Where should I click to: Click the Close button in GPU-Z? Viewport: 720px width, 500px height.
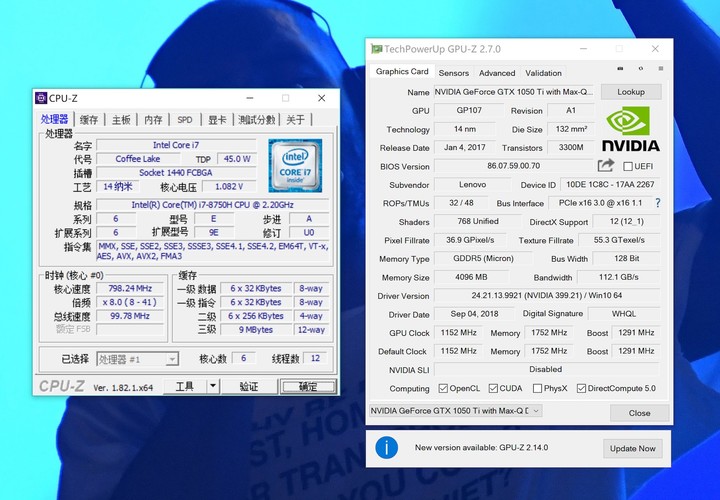pos(639,413)
